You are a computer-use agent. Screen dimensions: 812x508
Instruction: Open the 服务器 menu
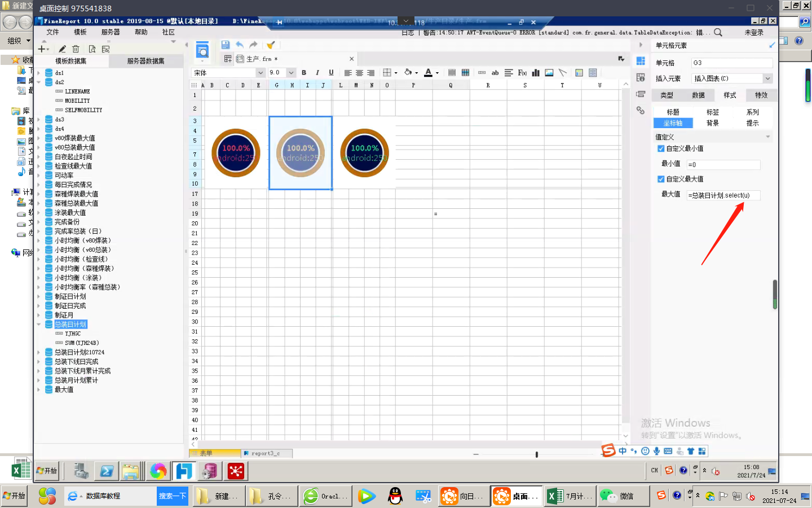[x=111, y=32]
